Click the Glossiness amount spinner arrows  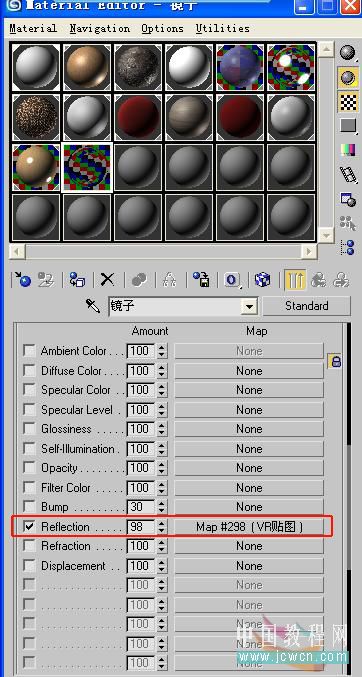[162, 429]
